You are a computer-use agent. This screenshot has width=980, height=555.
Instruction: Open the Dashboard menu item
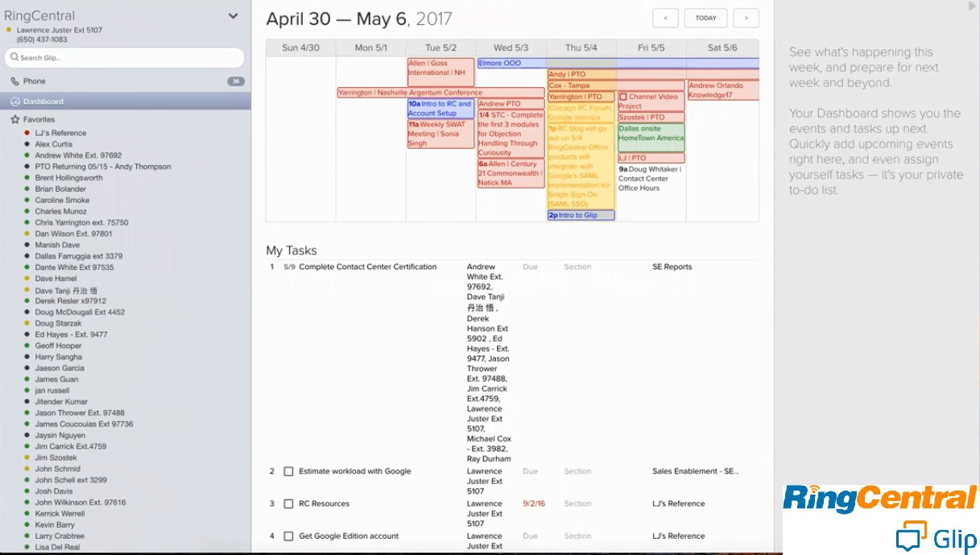(43, 101)
